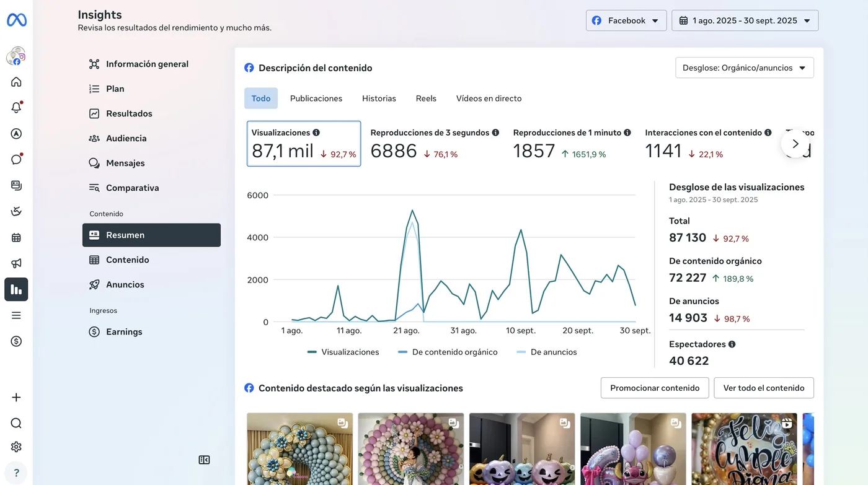Click organic value 72 227
The height and width of the screenshot is (485, 868).
click(688, 278)
